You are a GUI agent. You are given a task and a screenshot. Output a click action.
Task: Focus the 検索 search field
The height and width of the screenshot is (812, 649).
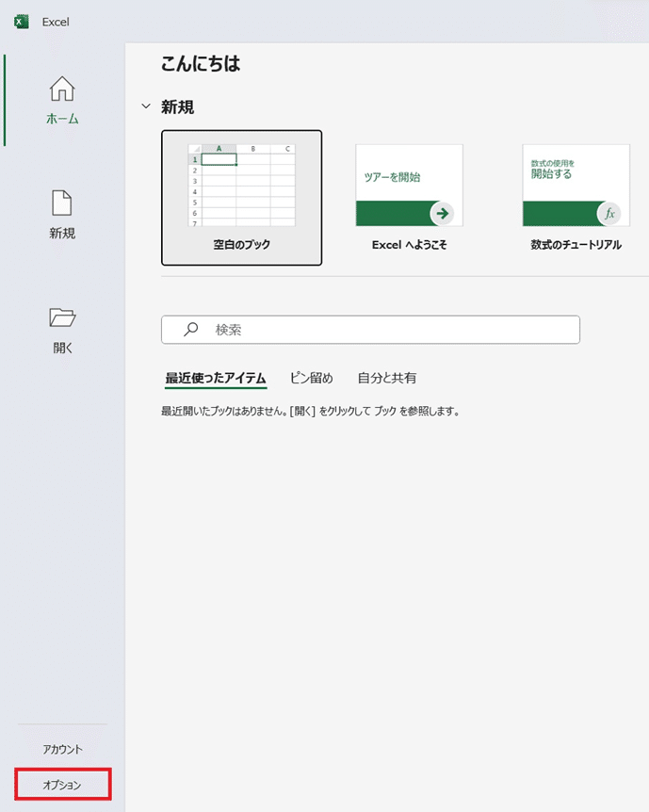pos(370,330)
